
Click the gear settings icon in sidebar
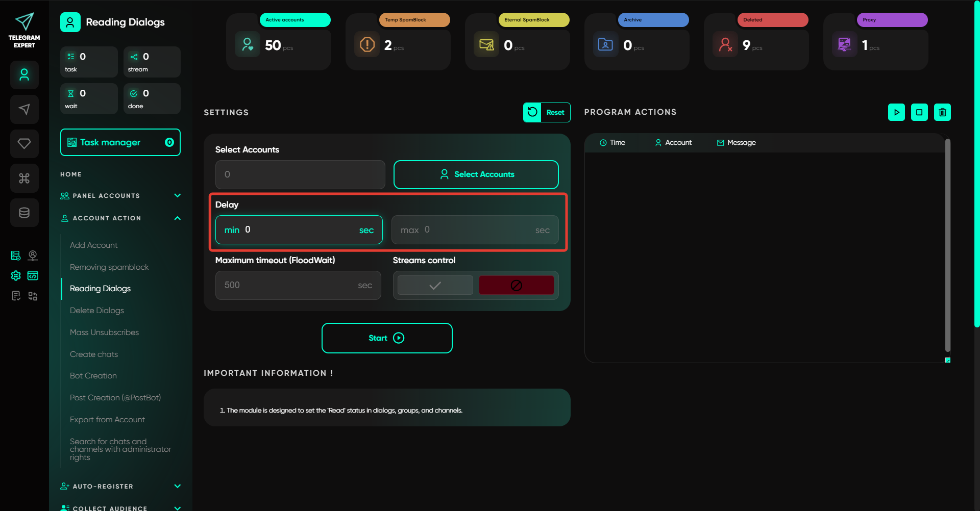16,276
